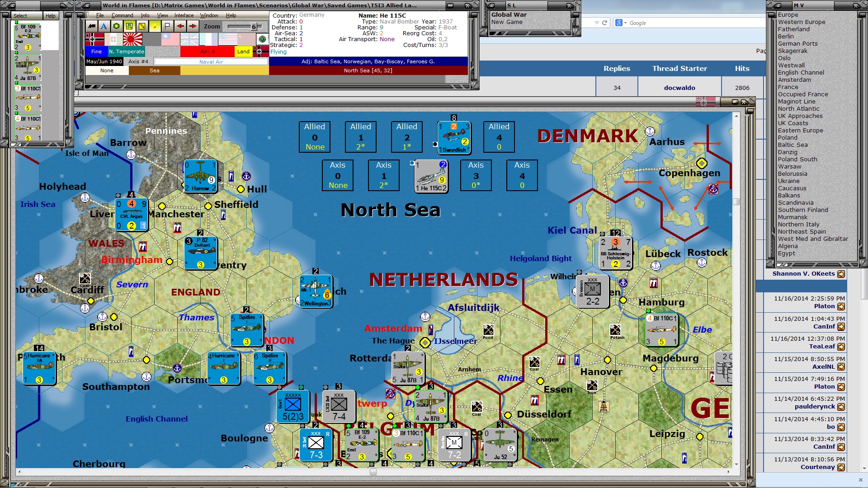Select the CVL Argus carrier counter
The image size is (868, 488).
[x=132, y=214]
